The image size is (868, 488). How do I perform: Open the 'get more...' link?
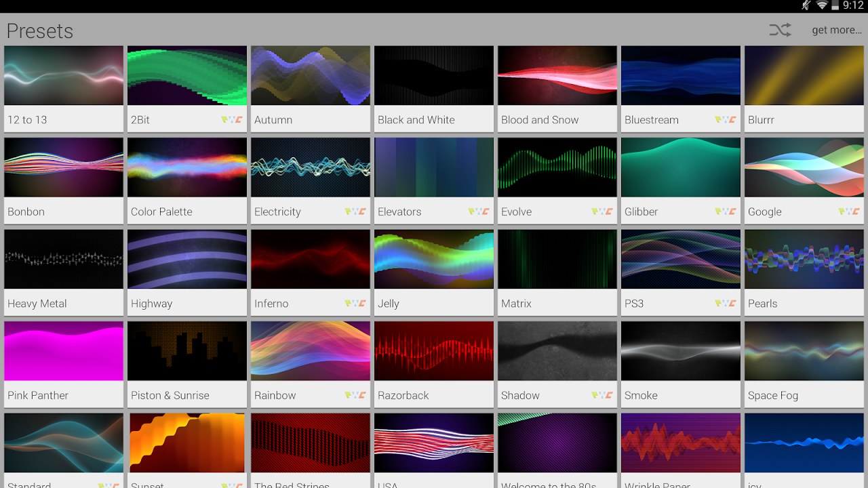tap(837, 30)
